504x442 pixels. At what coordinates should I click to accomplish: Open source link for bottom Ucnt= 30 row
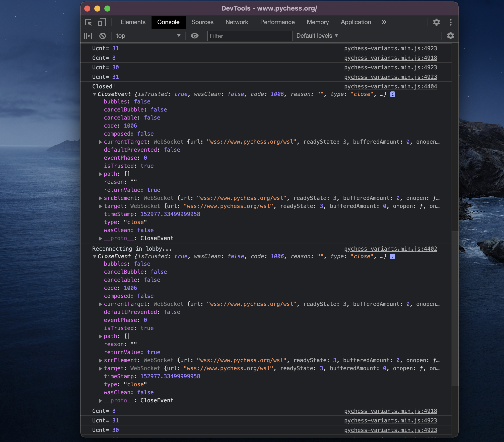click(391, 430)
